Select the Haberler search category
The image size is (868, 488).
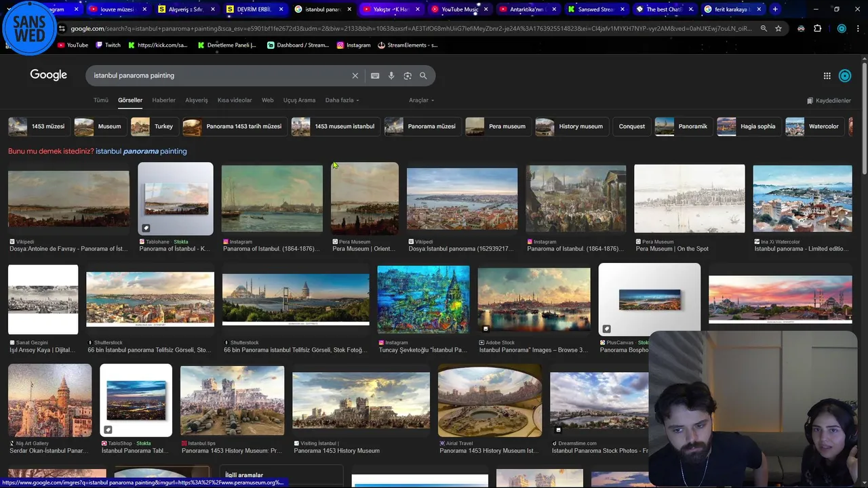(163, 100)
